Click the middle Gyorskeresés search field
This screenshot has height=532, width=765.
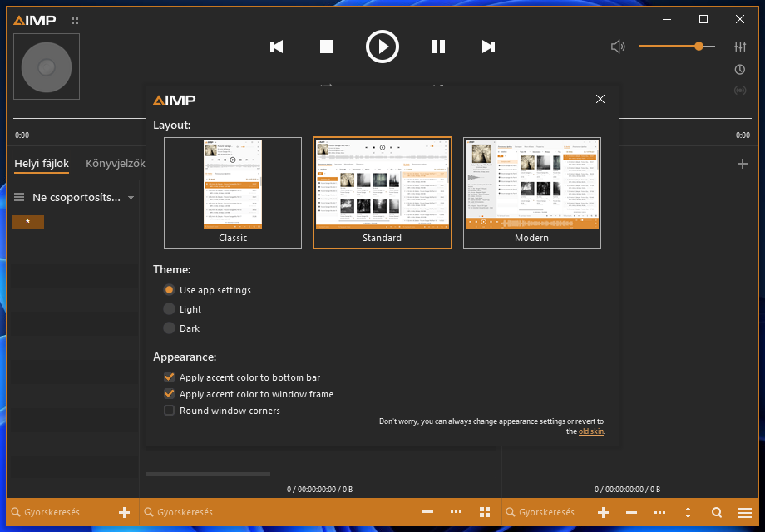click(x=278, y=512)
